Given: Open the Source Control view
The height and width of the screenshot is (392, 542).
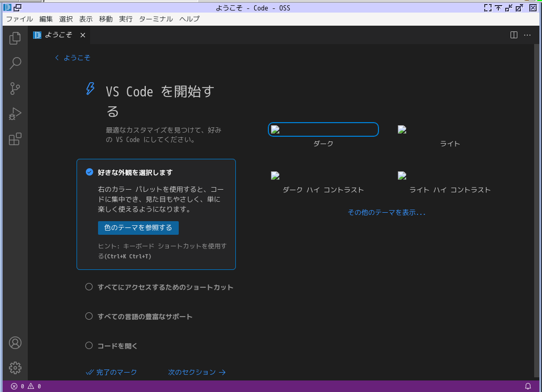Looking at the screenshot, I should click(15, 89).
